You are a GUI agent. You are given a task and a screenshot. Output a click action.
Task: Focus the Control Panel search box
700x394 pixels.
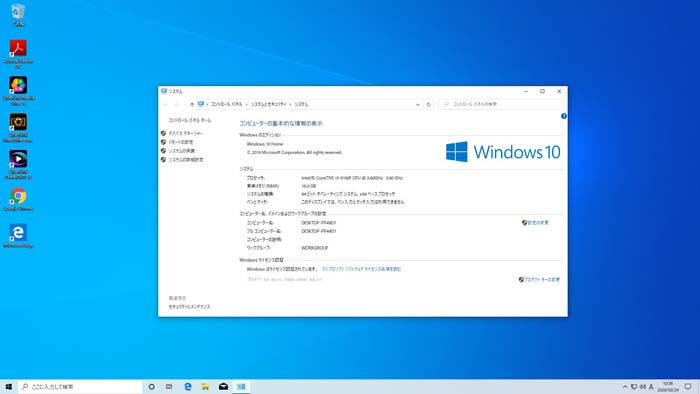(x=500, y=104)
